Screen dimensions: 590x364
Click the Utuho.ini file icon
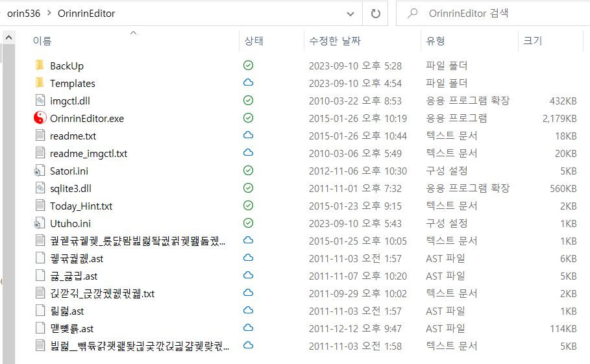click(x=40, y=223)
